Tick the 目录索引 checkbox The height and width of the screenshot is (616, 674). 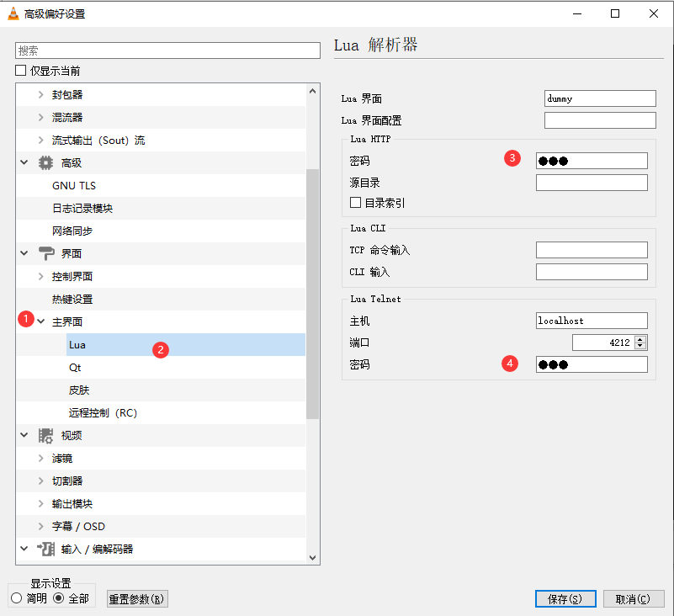[x=356, y=203]
